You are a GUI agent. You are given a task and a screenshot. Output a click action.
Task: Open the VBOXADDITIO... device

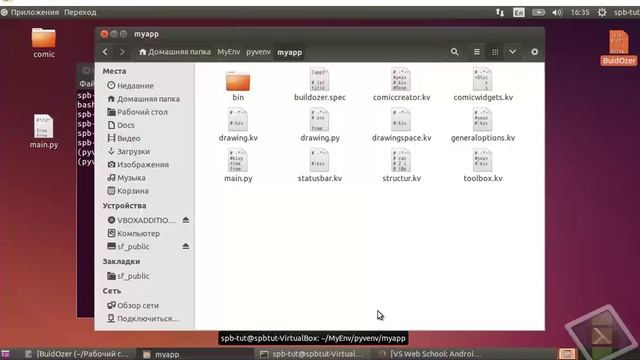(x=141, y=220)
